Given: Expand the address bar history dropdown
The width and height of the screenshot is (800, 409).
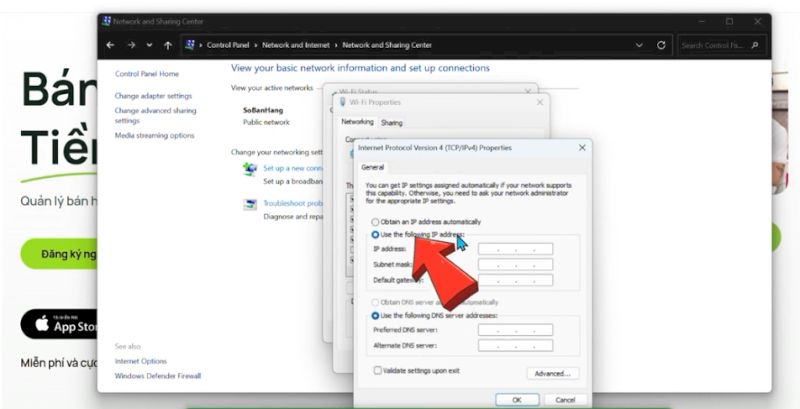Looking at the screenshot, I should (640, 45).
